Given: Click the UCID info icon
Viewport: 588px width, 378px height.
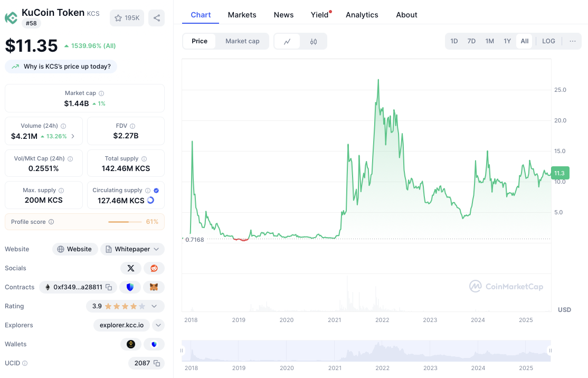Looking at the screenshot, I should pyautogui.click(x=25, y=363).
